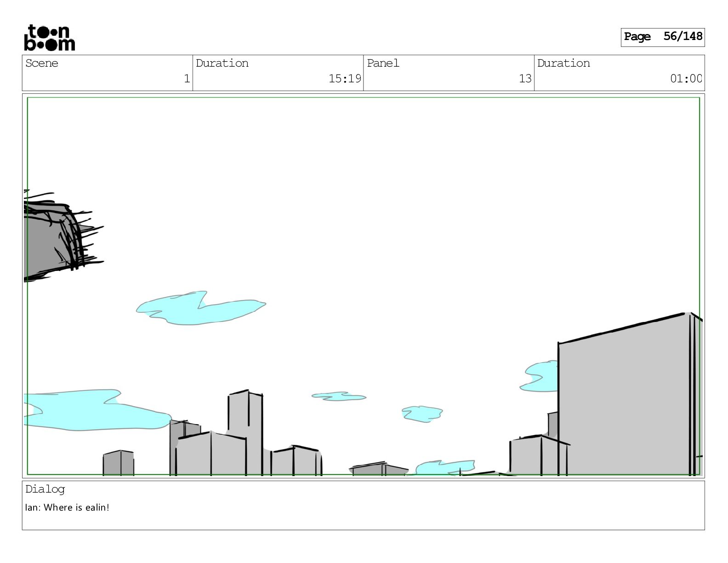
Task: Click the panel number value '13'
Action: coord(525,79)
